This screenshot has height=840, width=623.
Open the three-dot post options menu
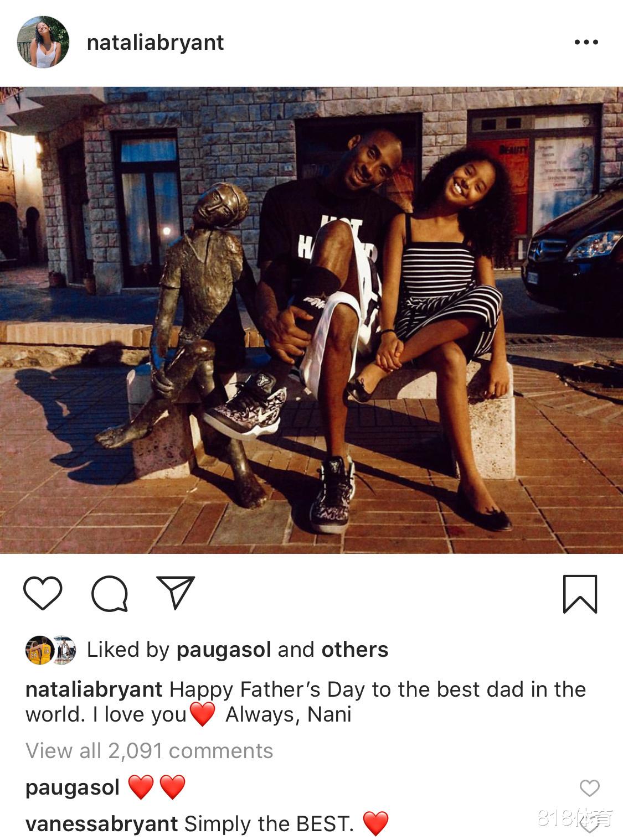(586, 42)
